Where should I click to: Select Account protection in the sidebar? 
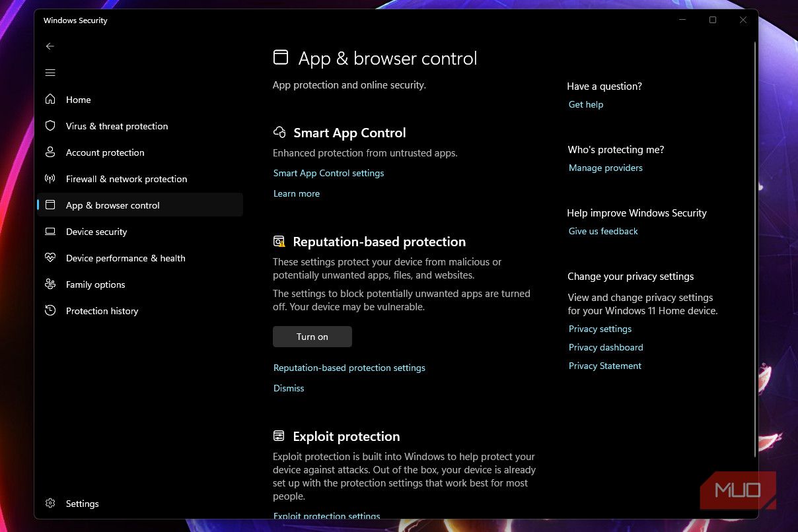pos(140,152)
